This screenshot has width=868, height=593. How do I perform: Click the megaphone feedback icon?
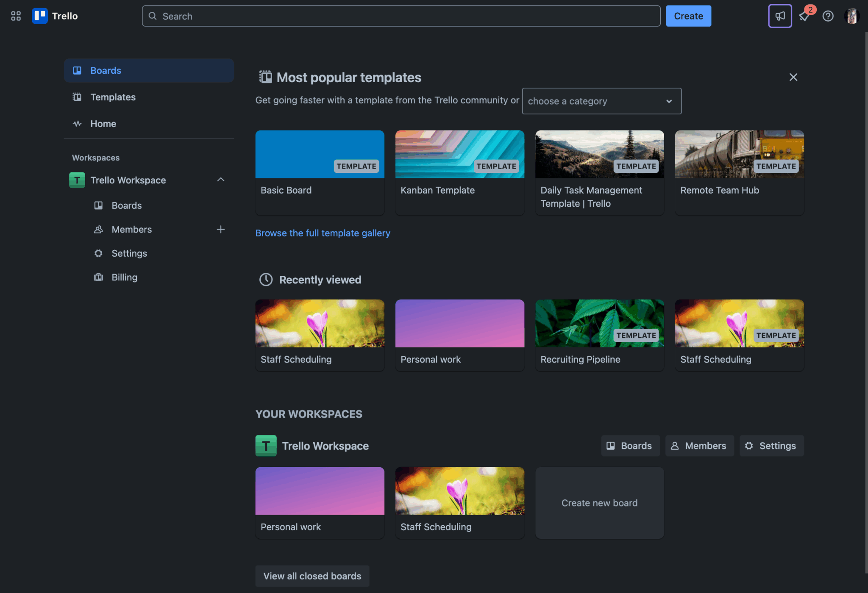780,16
